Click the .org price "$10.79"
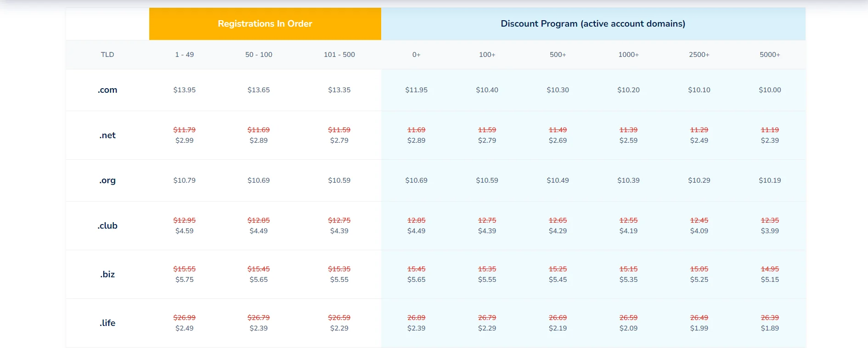Image resolution: width=868 pixels, height=348 pixels. 185,180
